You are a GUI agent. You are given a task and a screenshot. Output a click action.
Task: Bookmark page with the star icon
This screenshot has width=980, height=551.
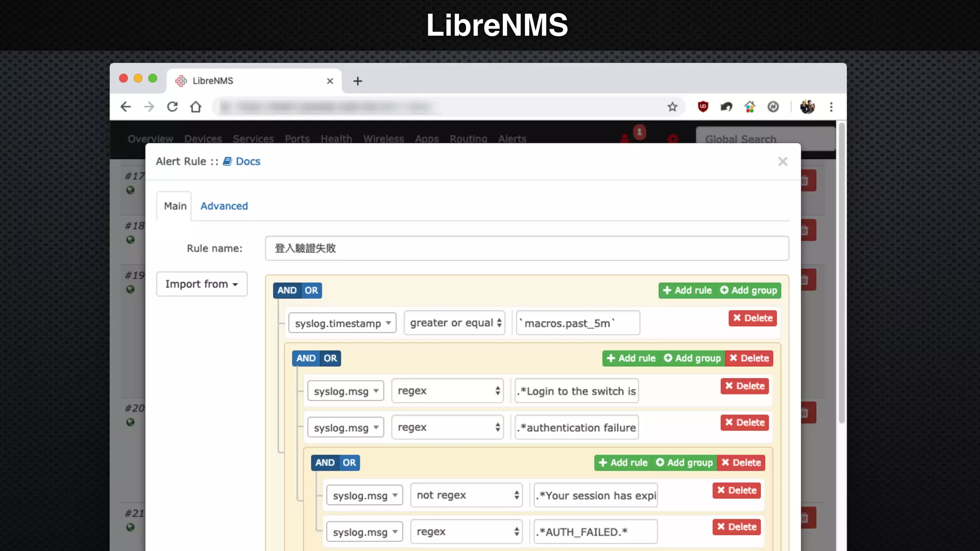pyautogui.click(x=672, y=107)
